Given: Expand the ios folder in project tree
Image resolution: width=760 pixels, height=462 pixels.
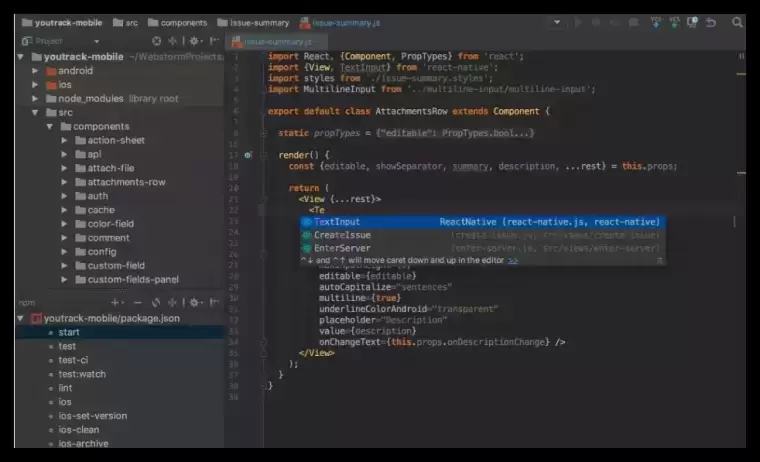Looking at the screenshot, I should pyautogui.click(x=35, y=85).
